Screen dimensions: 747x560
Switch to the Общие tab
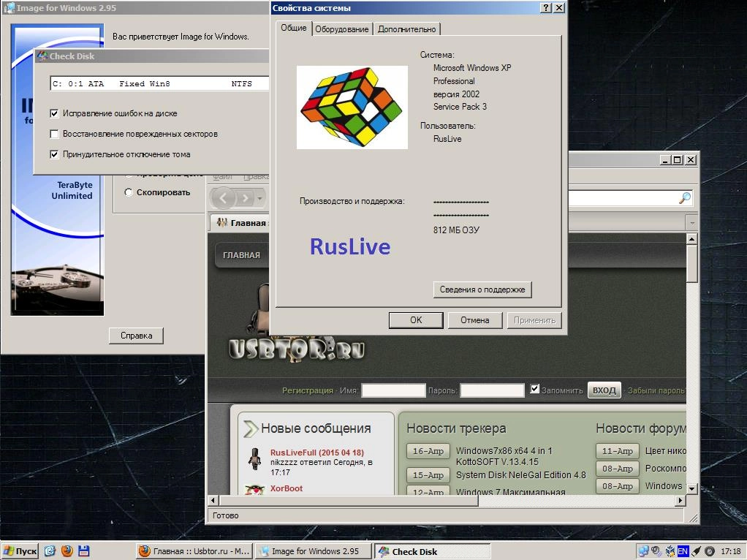294,28
